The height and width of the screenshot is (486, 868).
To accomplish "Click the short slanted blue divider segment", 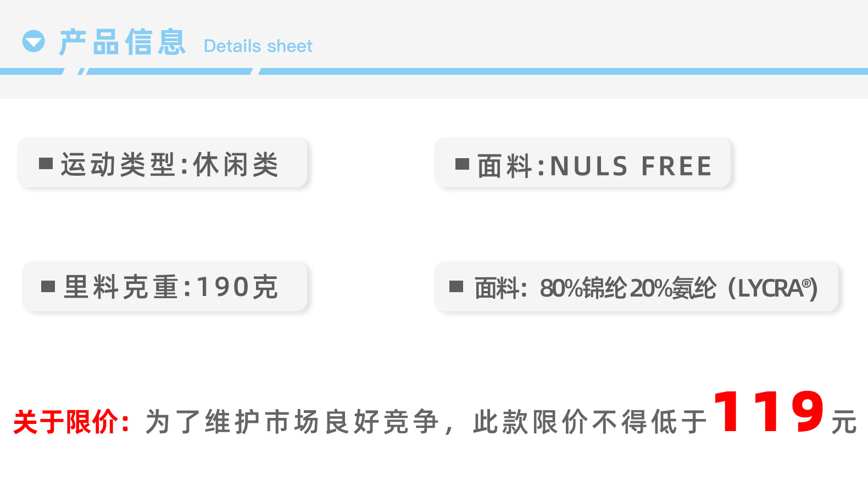I will [81, 71].
